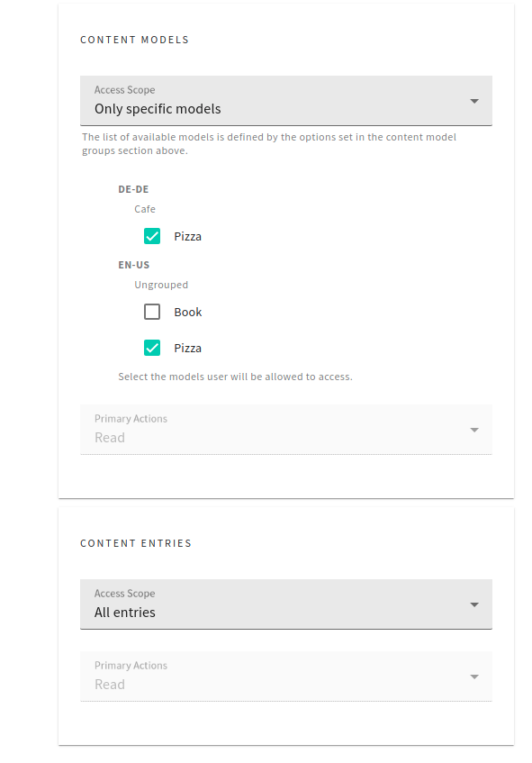This screenshot has height=763, width=532.
Task: Disable the Pizza checkbox under EN-US
Action: 153,348
